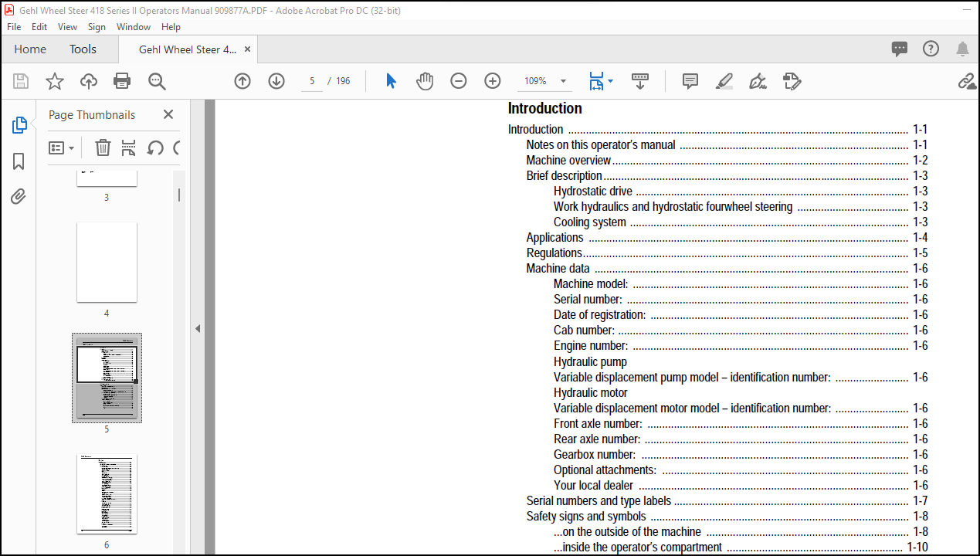Click 'Hydrostatic drive' contents entry
The width and height of the screenshot is (980, 556).
click(x=593, y=192)
